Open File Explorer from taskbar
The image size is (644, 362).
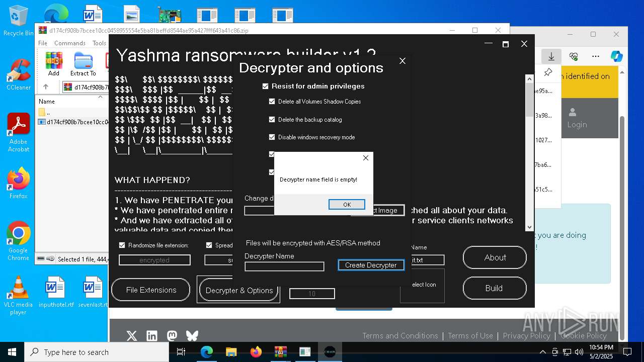pyautogui.click(x=231, y=352)
